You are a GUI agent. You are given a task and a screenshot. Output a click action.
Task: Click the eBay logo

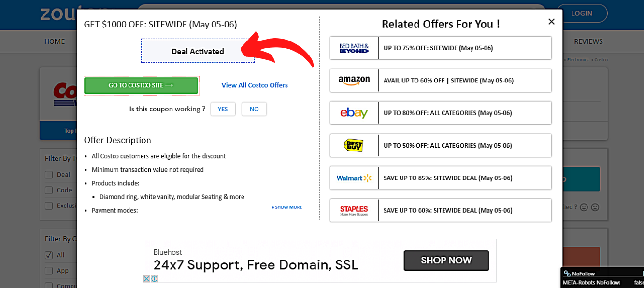354,113
